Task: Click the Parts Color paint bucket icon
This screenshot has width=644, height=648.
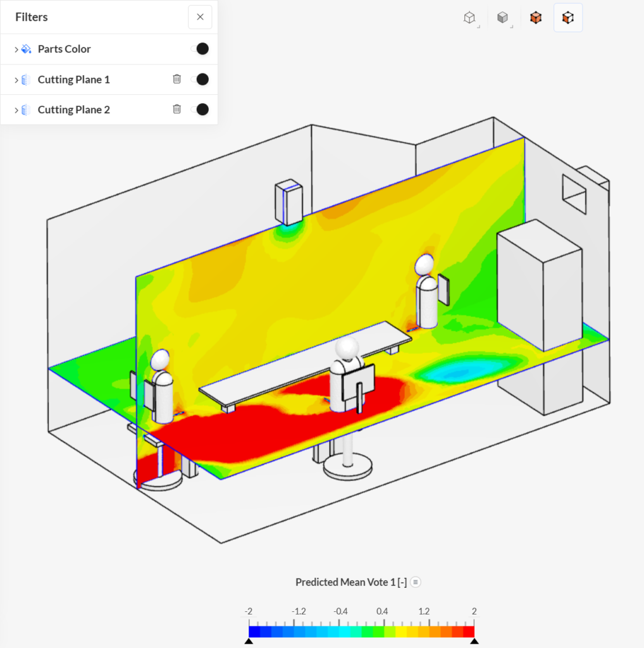Action: [27, 49]
